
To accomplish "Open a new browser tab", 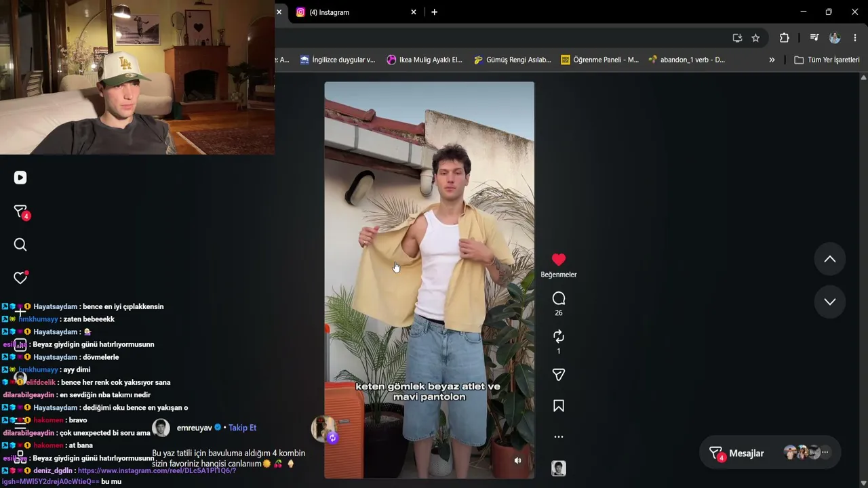I will pos(434,12).
